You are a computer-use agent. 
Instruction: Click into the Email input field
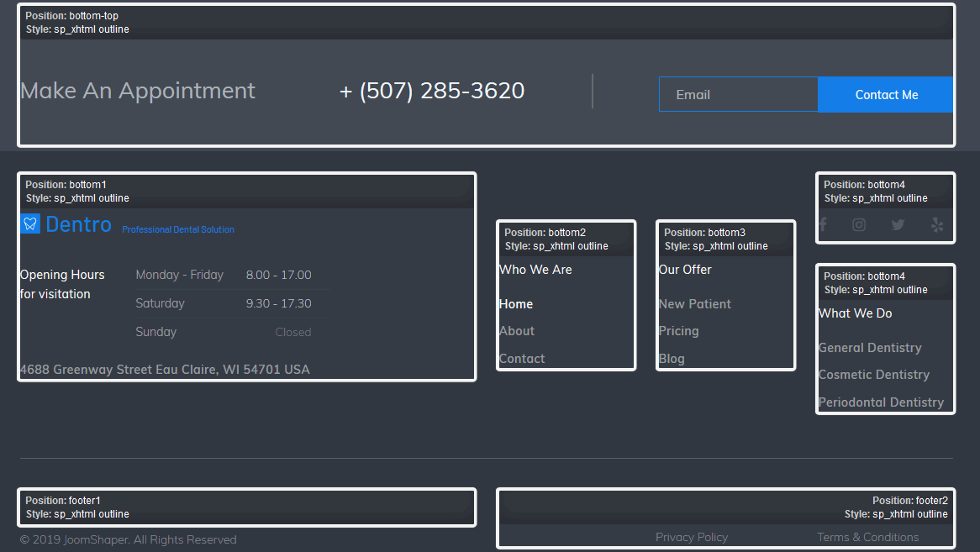click(x=738, y=95)
